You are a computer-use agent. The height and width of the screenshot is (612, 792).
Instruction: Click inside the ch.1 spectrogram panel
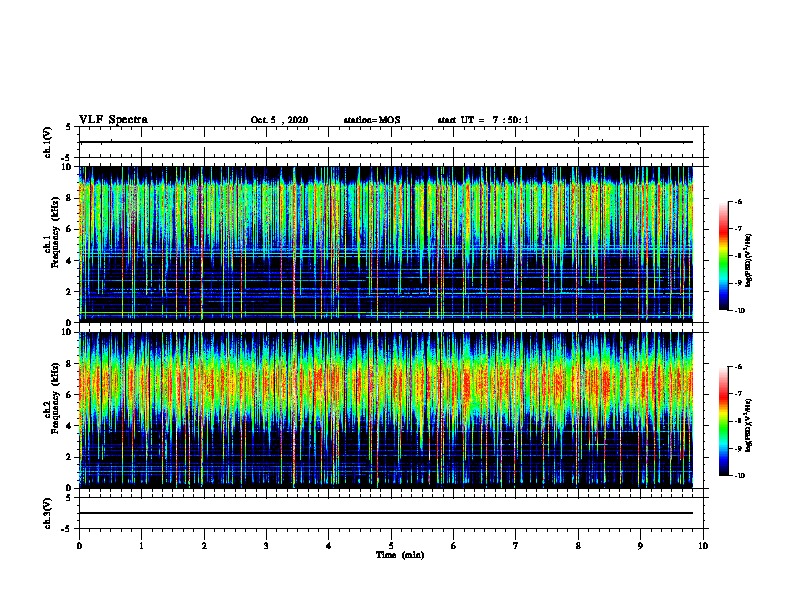point(386,244)
